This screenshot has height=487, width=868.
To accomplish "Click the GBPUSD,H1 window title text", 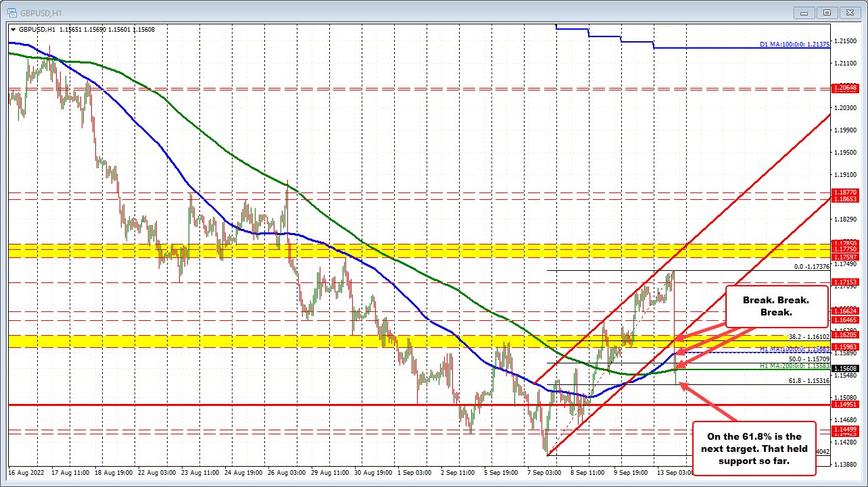I will click(41, 12).
